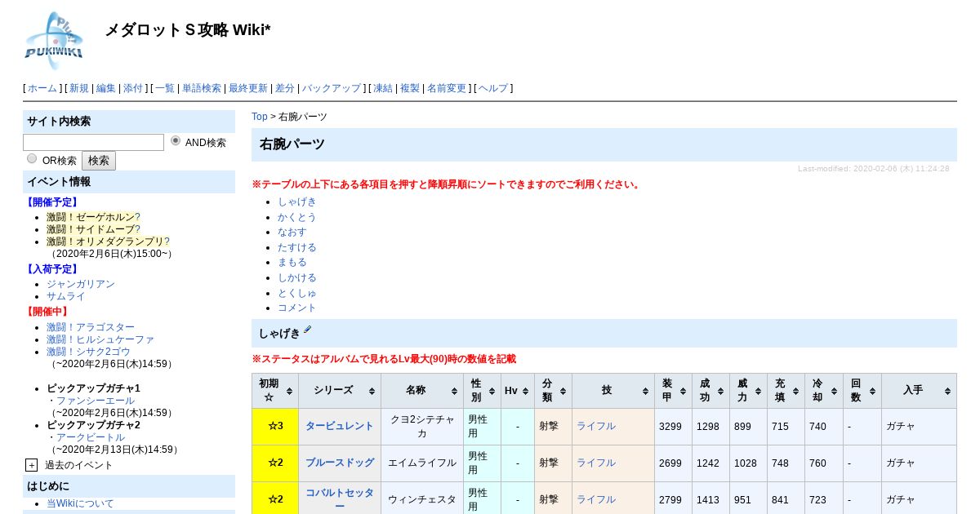Image resolution: width=980 pixels, height=514 pixels.
Task: Select the OR検索 radio button
Action: (x=32, y=159)
